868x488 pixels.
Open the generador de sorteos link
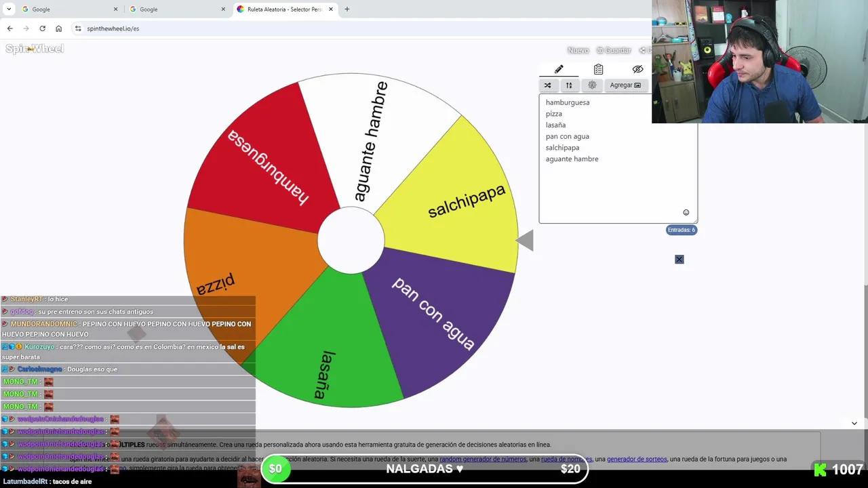click(x=637, y=460)
